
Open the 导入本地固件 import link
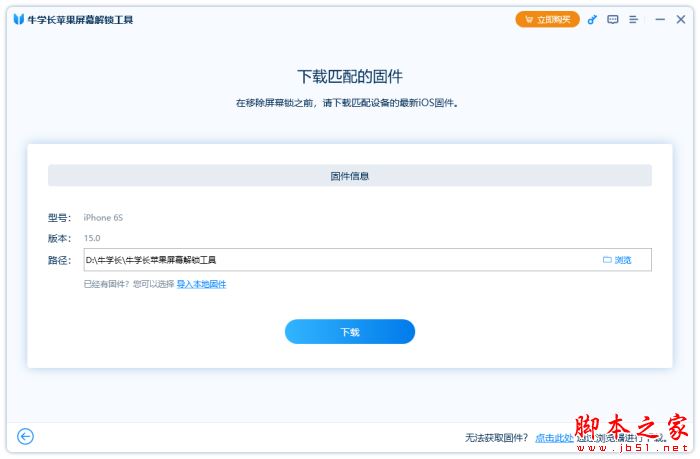(x=201, y=284)
